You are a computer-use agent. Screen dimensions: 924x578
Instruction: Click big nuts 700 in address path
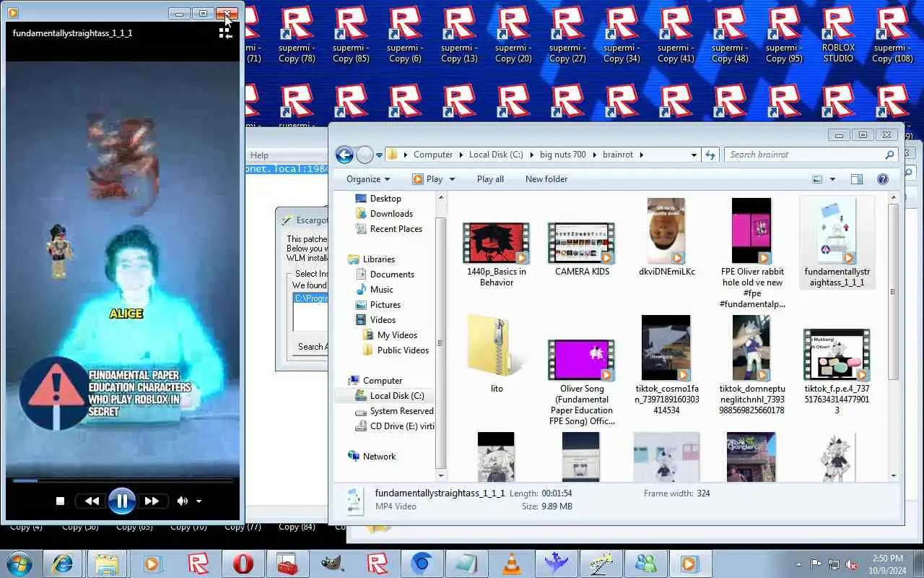563,155
